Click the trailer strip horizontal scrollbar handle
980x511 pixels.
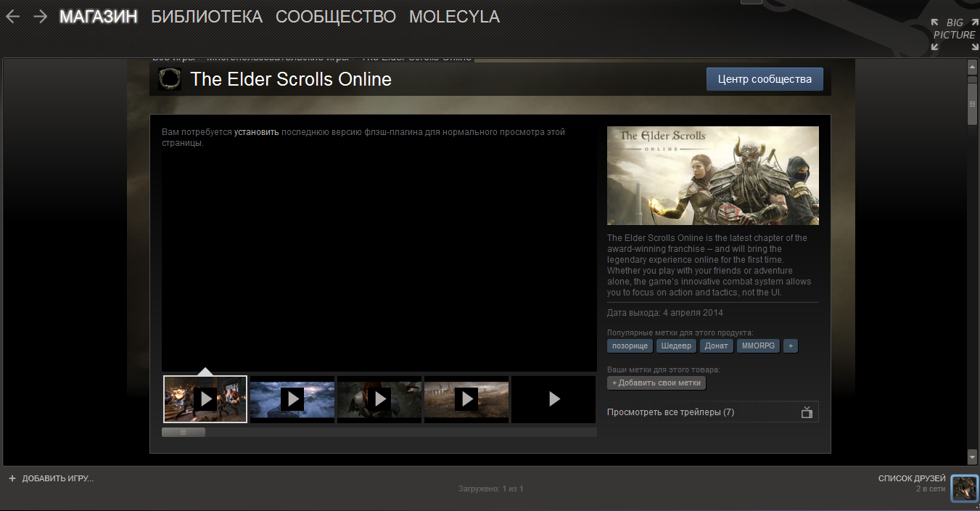[184, 432]
